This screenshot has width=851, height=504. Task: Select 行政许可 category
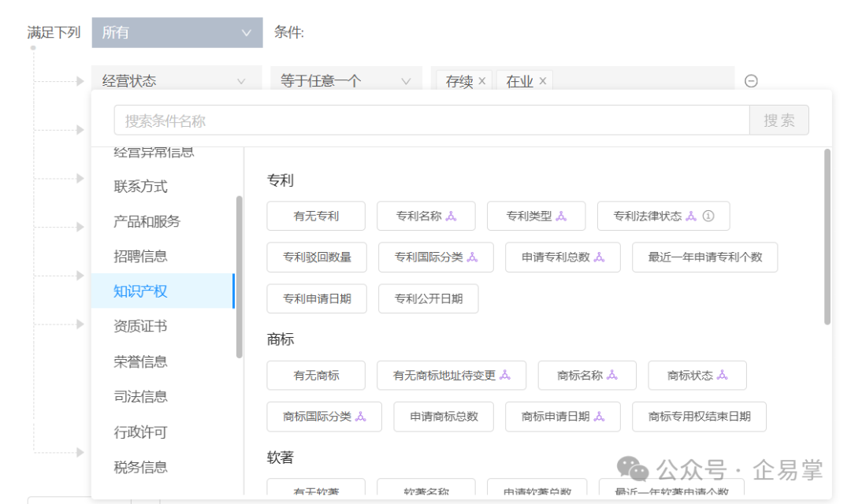click(x=163, y=432)
